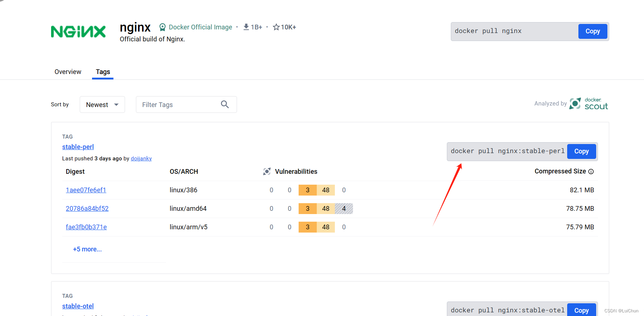Click the Compressed Size column header
644x316 pixels.
[560, 171]
